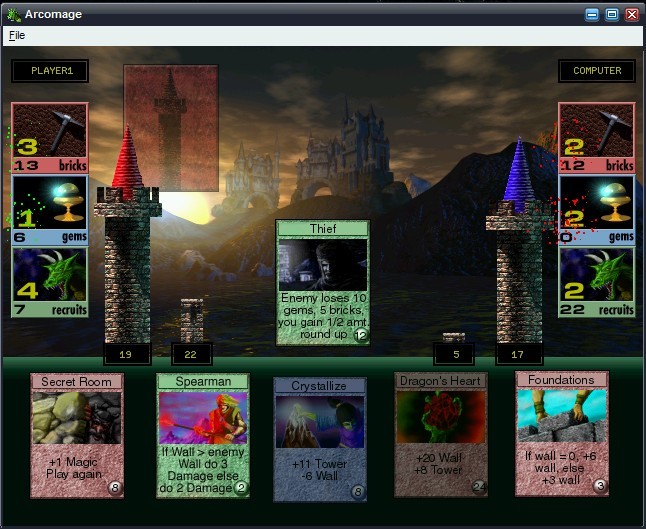Maximize the Arcomage window
Viewport: 646px width, 529px height.
tap(612, 15)
